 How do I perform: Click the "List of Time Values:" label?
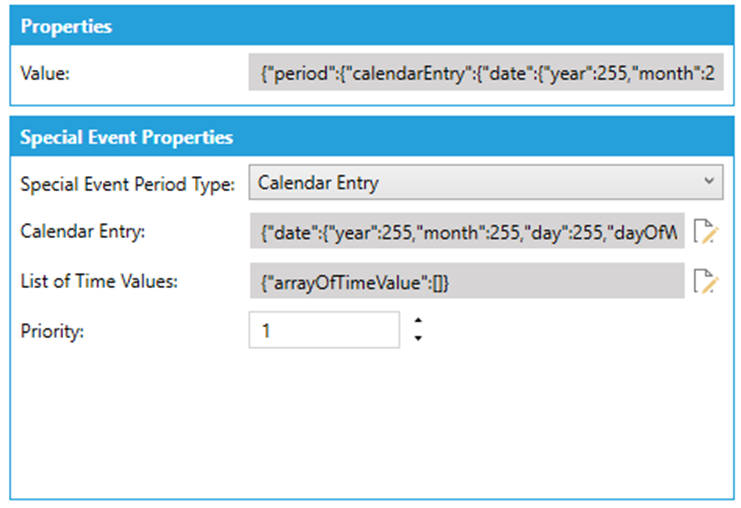tap(98, 282)
